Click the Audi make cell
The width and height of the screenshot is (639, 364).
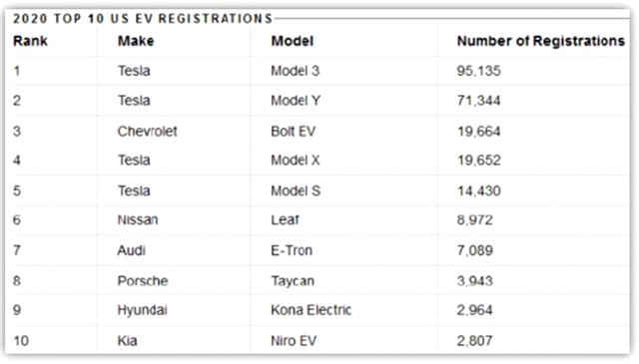click(x=131, y=250)
